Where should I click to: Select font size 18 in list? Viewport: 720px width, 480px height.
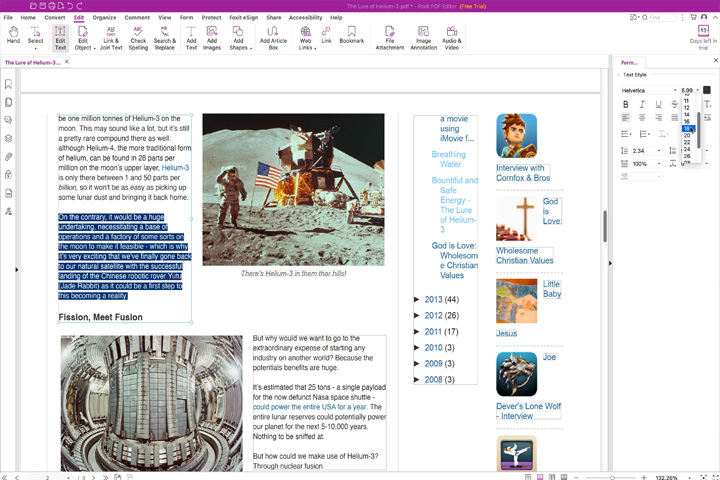(688, 129)
